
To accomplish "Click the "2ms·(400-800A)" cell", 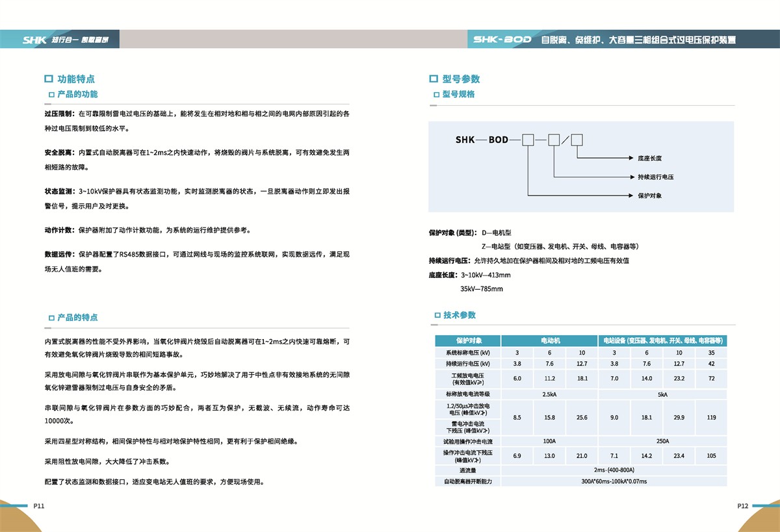I will coord(614,470).
